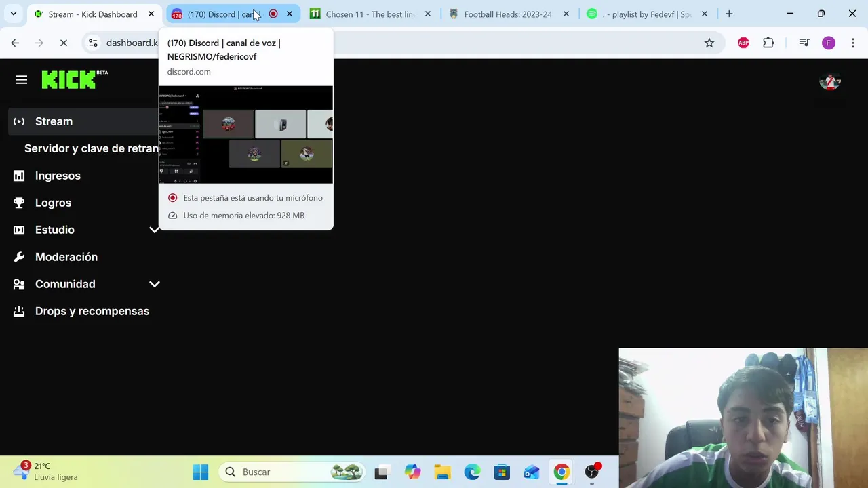Switch to the Football Heads tab

tap(507, 14)
